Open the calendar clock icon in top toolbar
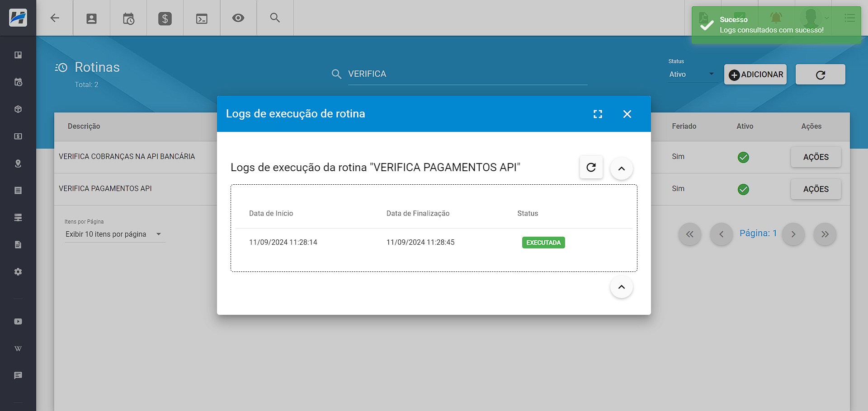Viewport: 868px width, 411px height. tap(128, 19)
